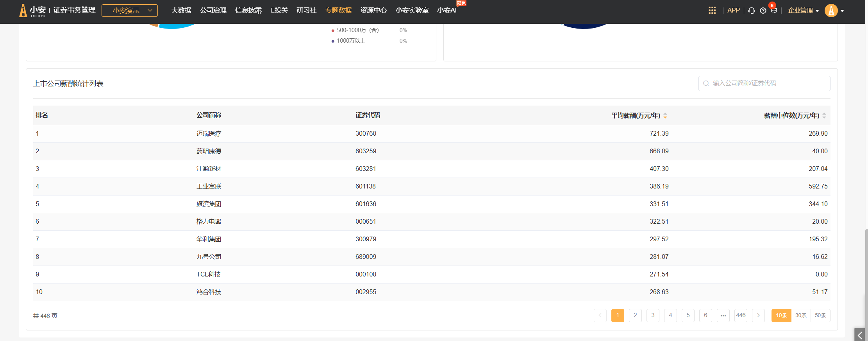Viewport: 868px width, 341px height.
Task: Click the 江瀚新材 company name
Action: (x=209, y=169)
